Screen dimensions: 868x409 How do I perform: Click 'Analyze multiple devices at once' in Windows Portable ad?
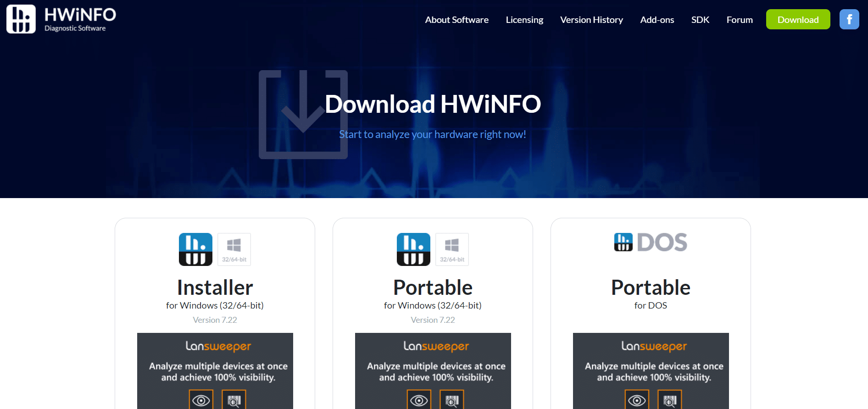[x=436, y=366]
